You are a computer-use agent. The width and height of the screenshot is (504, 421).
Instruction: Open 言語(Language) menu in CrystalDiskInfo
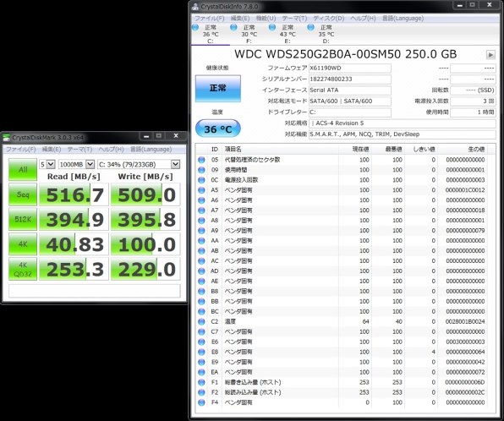[403, 19]
